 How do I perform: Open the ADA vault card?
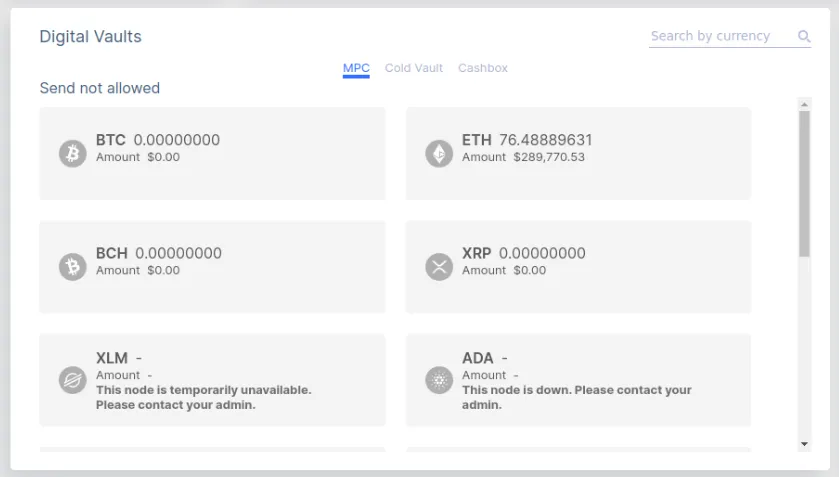(578, 380)
